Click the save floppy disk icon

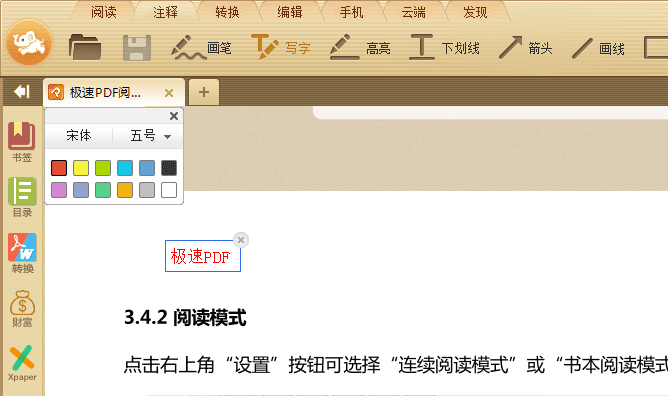[137, 48]
